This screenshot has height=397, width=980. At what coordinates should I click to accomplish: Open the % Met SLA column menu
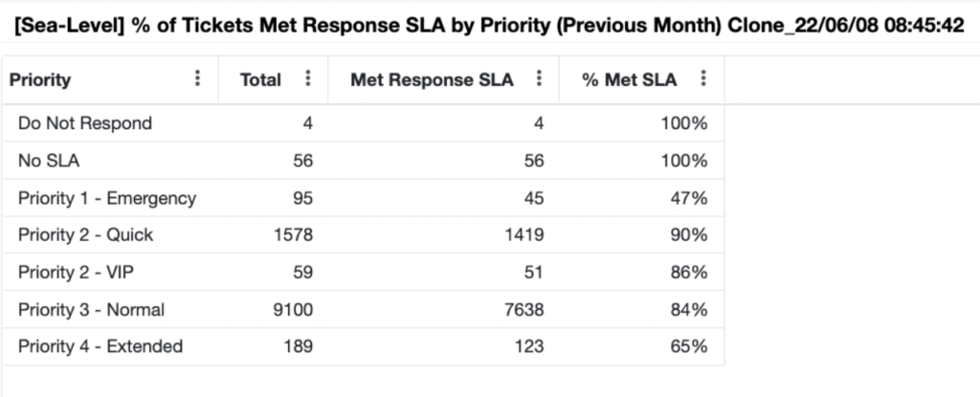(x=703, y=78)
